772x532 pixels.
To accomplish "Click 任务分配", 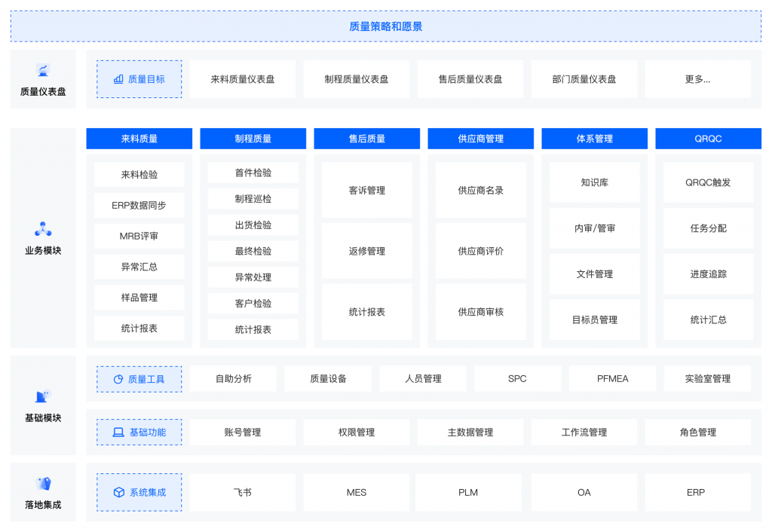I will (708, 228).
